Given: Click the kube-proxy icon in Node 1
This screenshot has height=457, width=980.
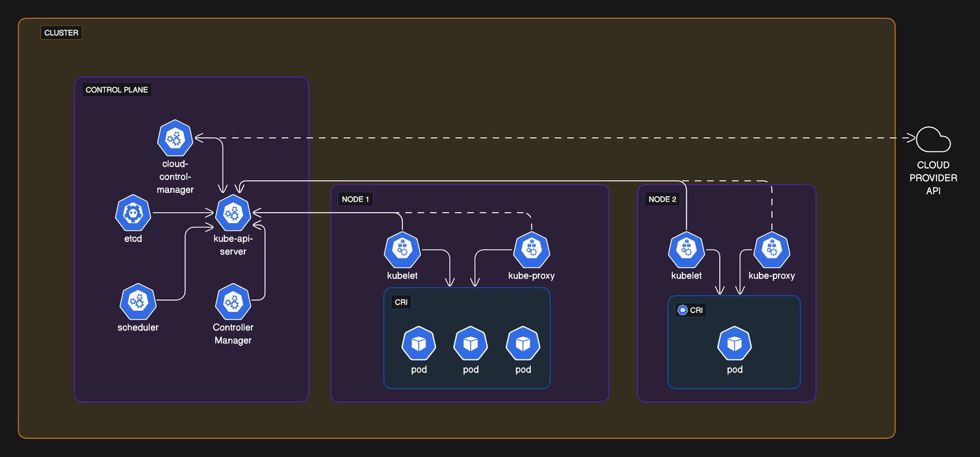Looking at the screenshot, I should (532, 250).
